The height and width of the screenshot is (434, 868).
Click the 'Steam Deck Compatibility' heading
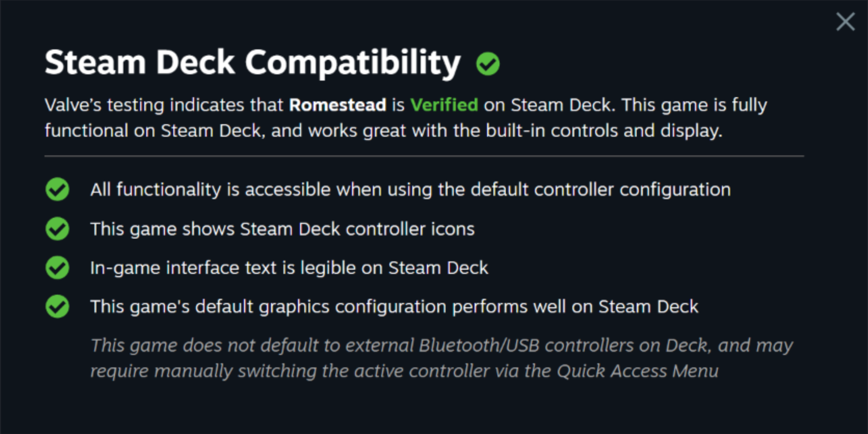pyautogui.click(x=252, y=63)
